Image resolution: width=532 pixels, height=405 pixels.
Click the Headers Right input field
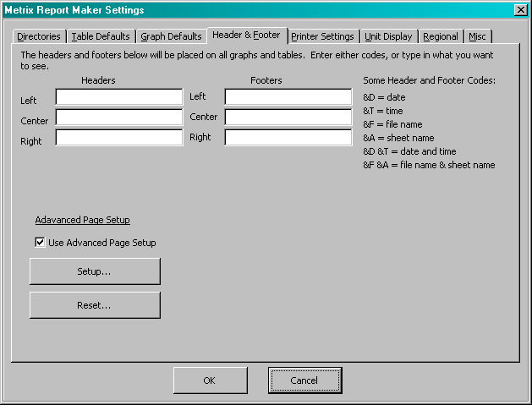click(x=119, y=137)
